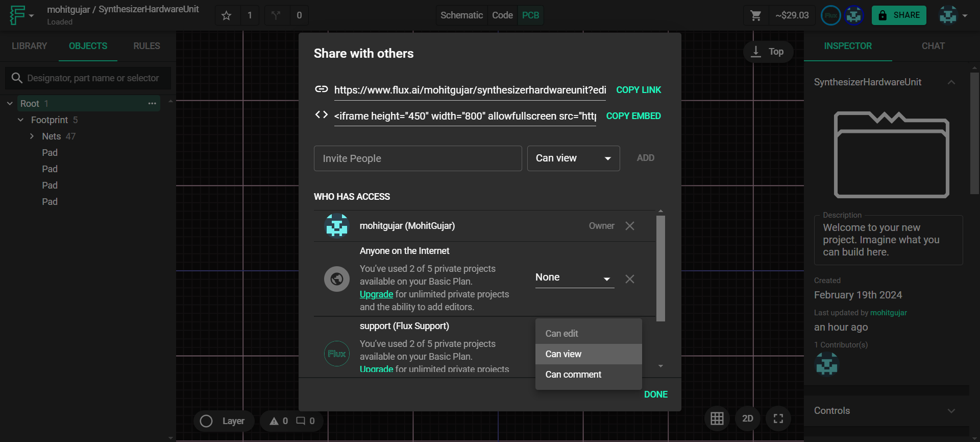
Task: Switch the 2D view toggle
Action: coord(748,418)
